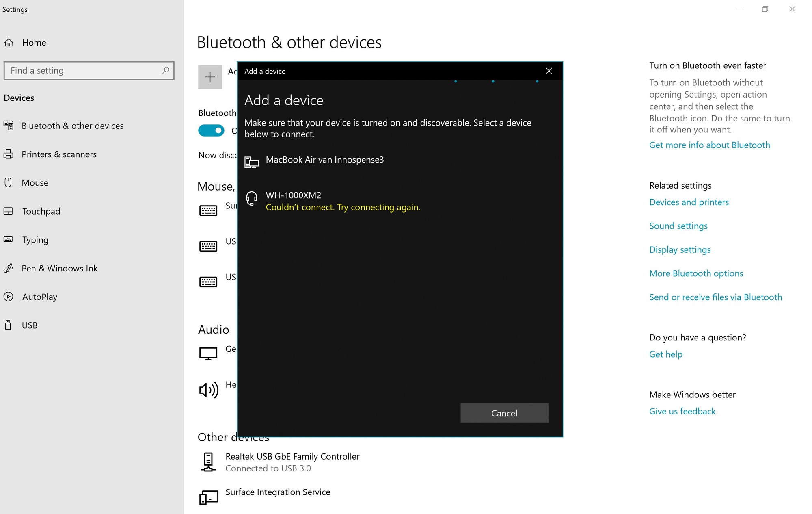
Task: Click the Printers & scanners icon
Action: click(9, 154)
